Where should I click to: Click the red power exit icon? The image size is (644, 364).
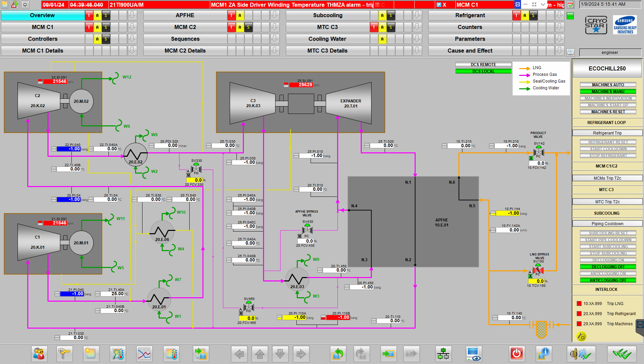516,354
